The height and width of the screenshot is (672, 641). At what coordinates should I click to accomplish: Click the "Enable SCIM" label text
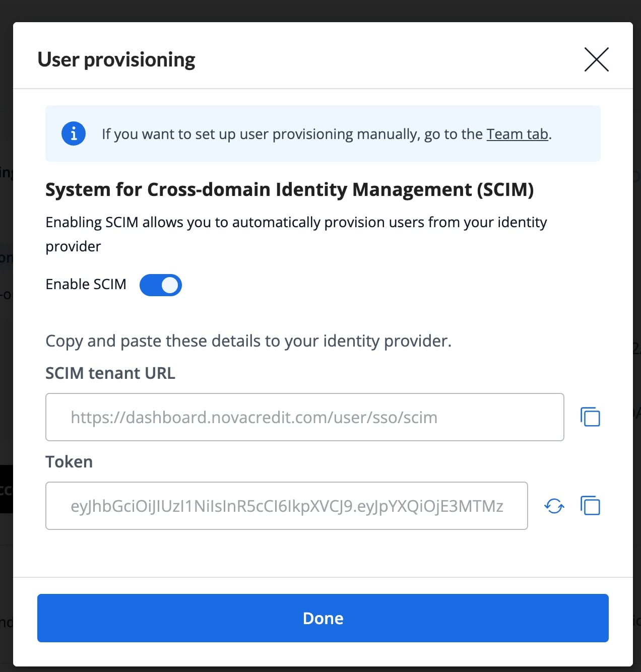tap(86, 284)
